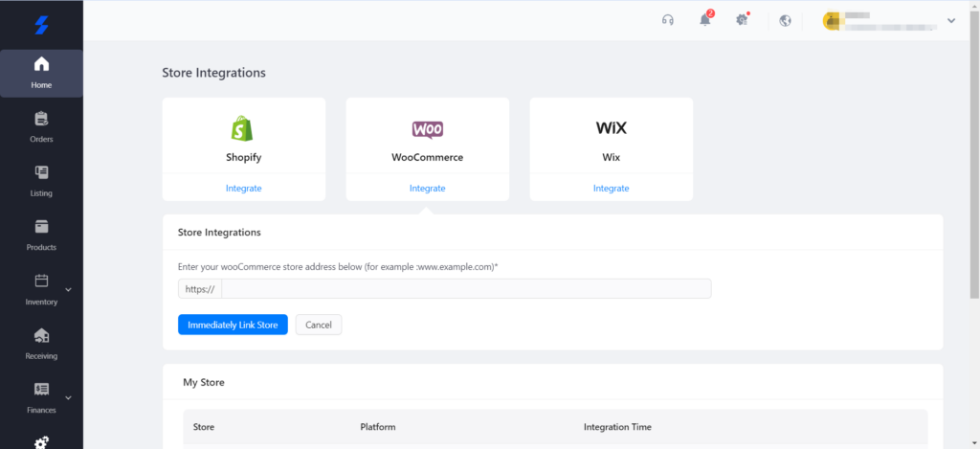Click the app logo in sidebar
Viewport: 980px width, 449px height.
pos(41,24)
